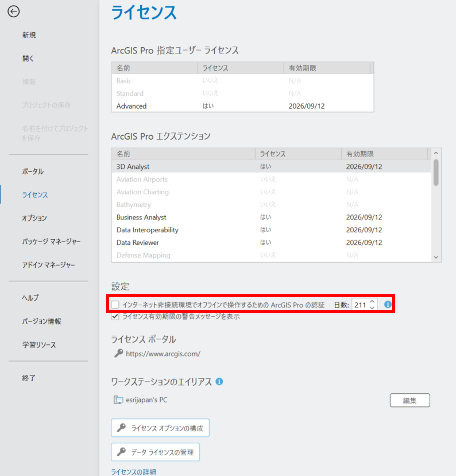Enable offline authorization checkbox for ArcGIS Pro

point(115,304)
